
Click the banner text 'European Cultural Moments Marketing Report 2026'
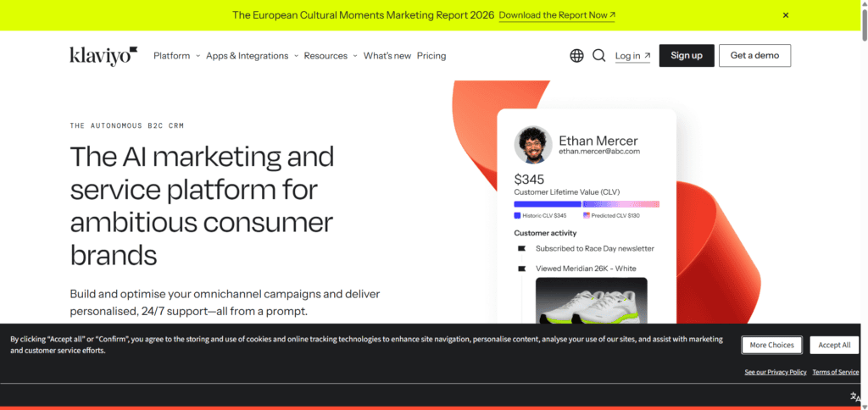point(373,15)
